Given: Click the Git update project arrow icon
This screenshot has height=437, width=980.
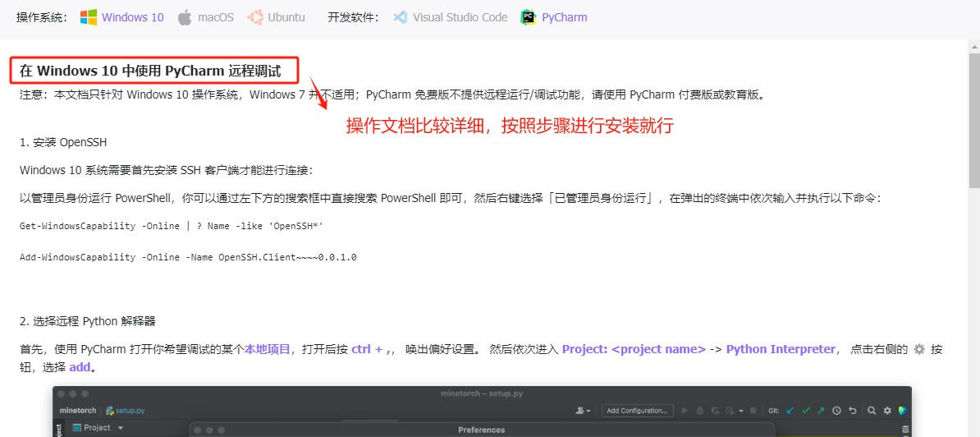Looking at the screenshot, I should (790, 411).
